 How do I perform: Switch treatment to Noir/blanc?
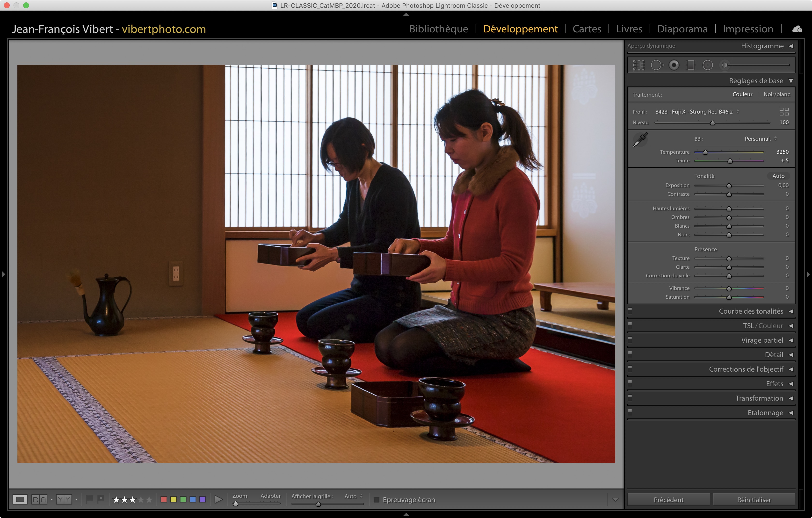coord(776,94)
